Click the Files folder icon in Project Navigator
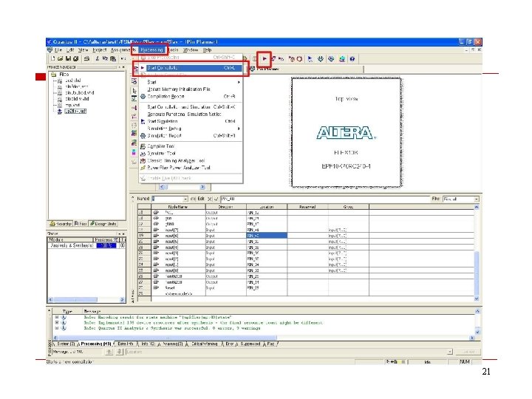Screen dimensions: 532x399 pyautogui.click(x=54, y=75)
